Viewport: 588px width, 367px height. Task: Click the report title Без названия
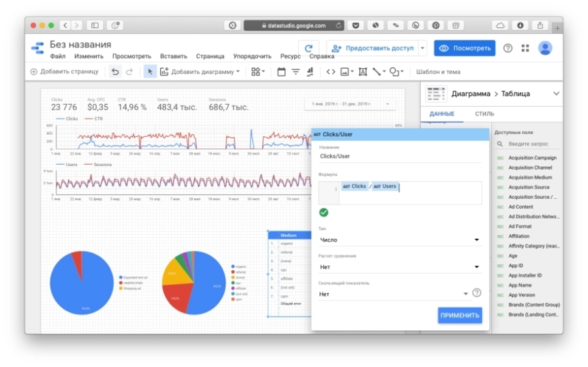click(x=80, y=44)
